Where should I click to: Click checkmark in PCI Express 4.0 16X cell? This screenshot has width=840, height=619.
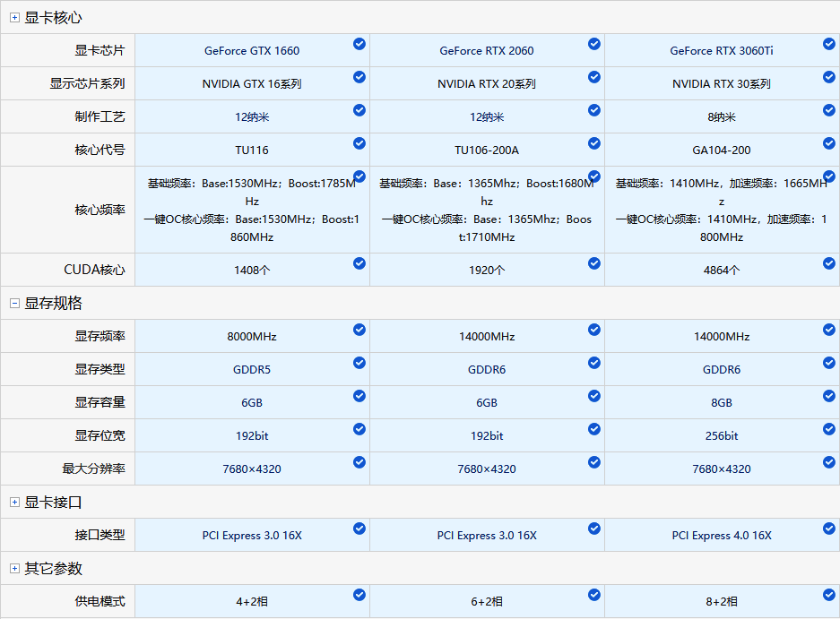829,529
